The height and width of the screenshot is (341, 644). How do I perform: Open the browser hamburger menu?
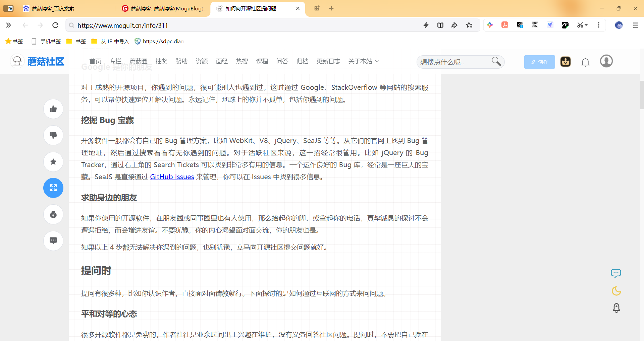(x=636, y=25)
